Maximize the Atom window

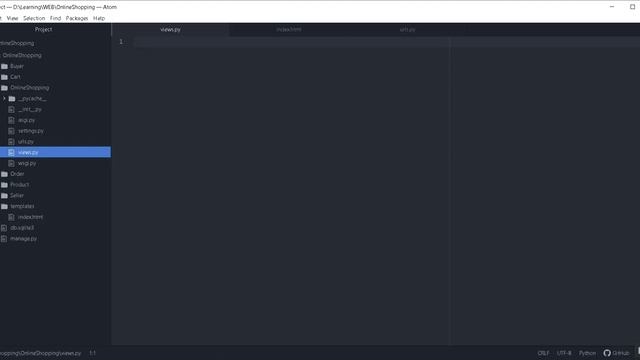633,7
